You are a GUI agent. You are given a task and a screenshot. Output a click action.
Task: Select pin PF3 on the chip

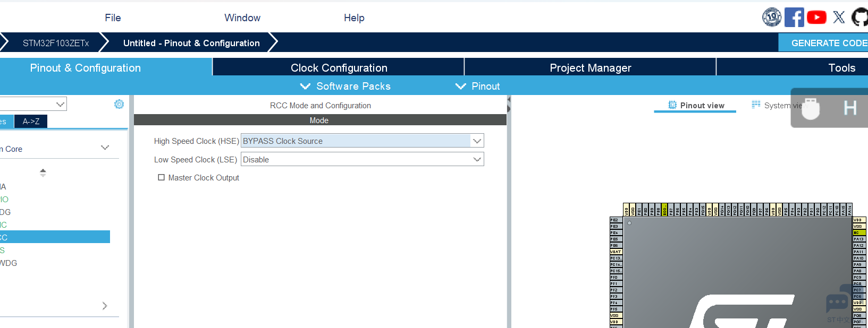616,296
